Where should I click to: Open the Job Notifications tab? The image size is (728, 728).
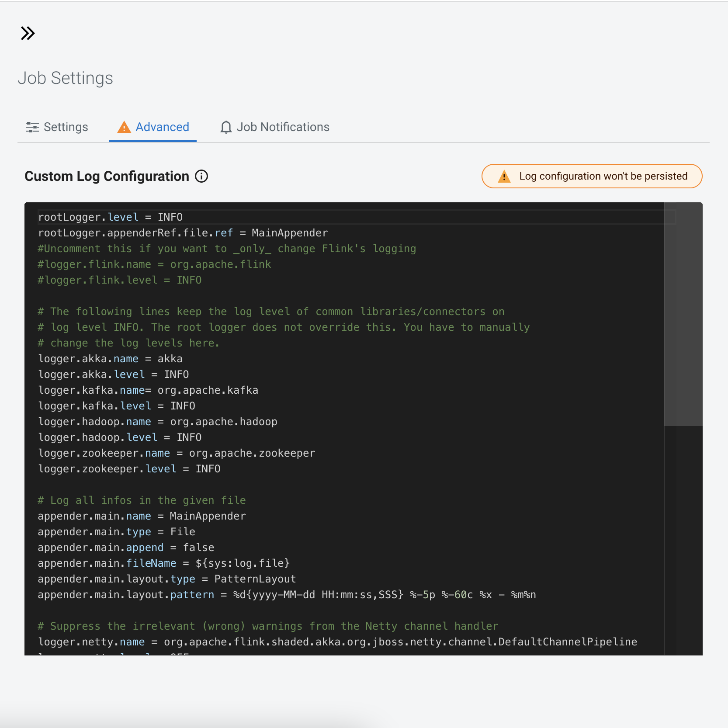pyautogui.click(x=283, y=127)
